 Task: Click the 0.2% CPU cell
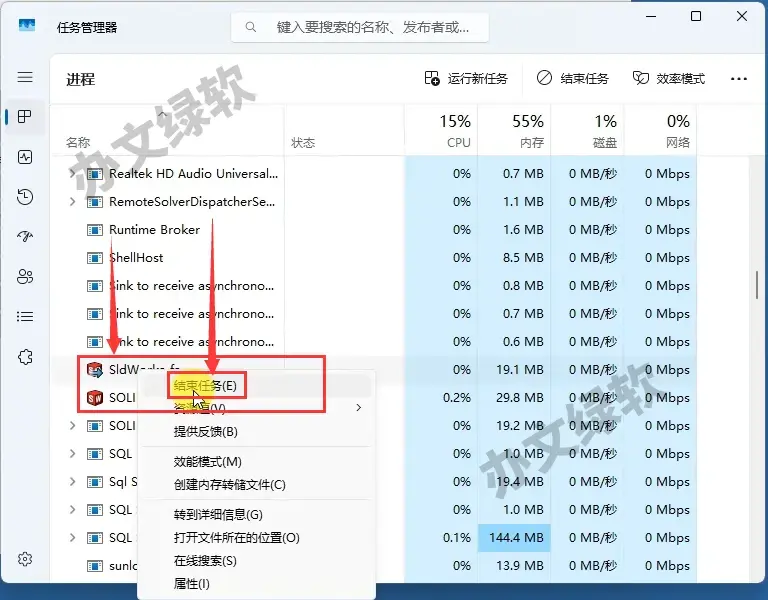(441, 398)
